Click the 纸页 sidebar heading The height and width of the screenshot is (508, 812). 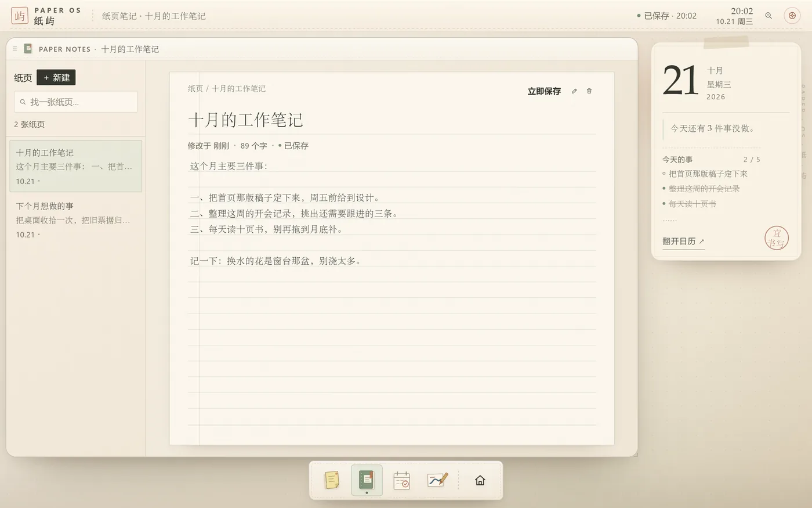click(23, 78)
